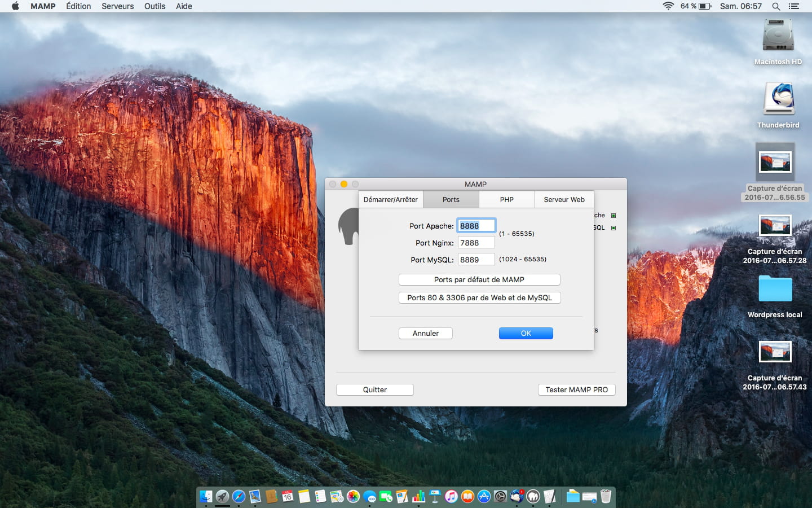Viewport: 812px width, 508px height.
Task: Switch to the Serveur Web tab
Action: coord(564,199)
